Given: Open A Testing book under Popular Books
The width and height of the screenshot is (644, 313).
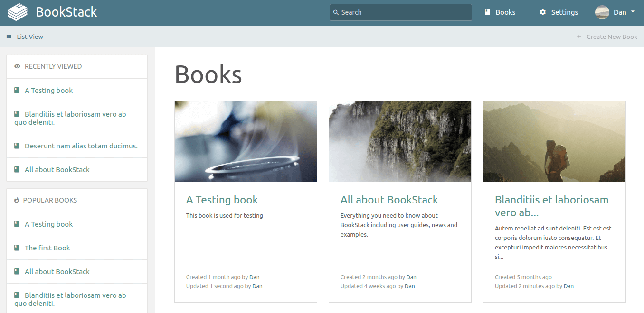Looking at the screenshot, I should coord(48,224).
